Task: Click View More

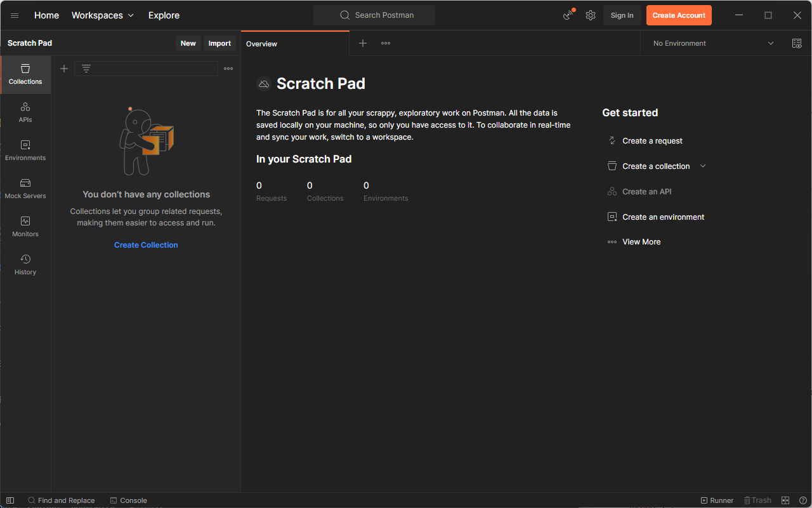Action: coord(641,242)
